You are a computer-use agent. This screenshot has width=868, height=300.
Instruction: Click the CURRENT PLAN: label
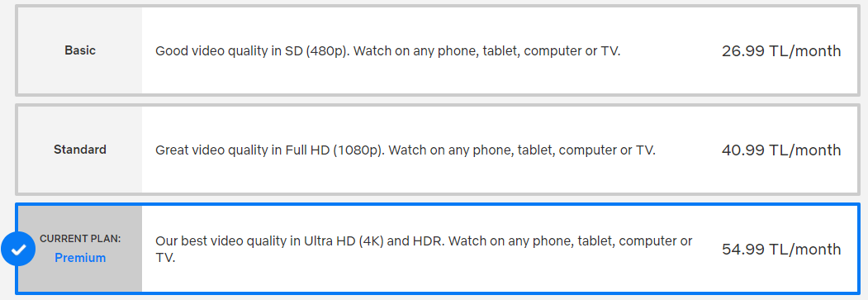pyautogui.click(x=80, y=239)
